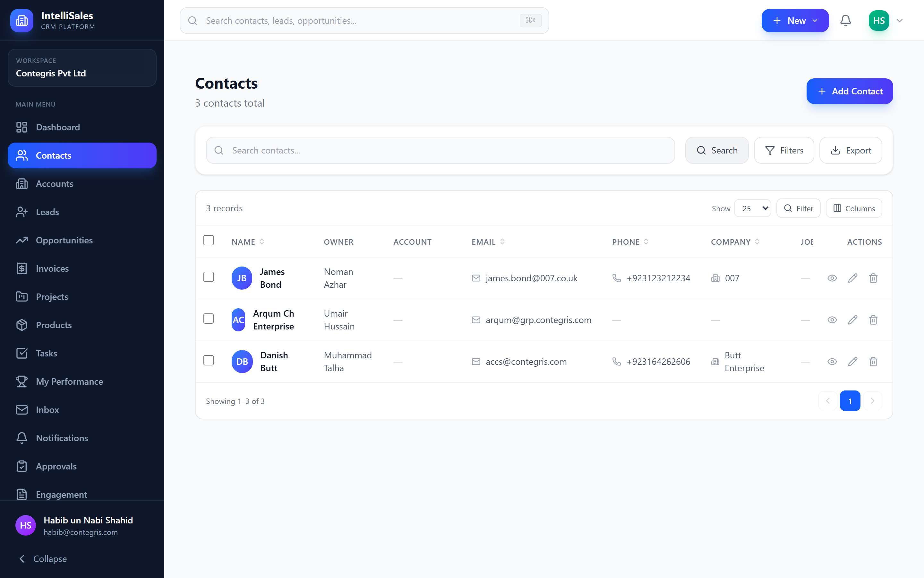Delete the Danish Butt contact
924x578 pixels.
873,361
